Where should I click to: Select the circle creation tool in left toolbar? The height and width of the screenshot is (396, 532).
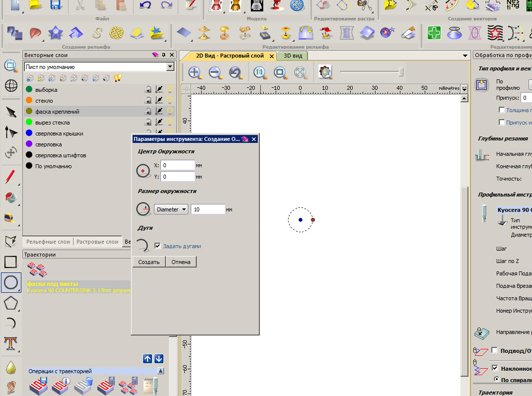pyautogui.click(x=11, y=282)
